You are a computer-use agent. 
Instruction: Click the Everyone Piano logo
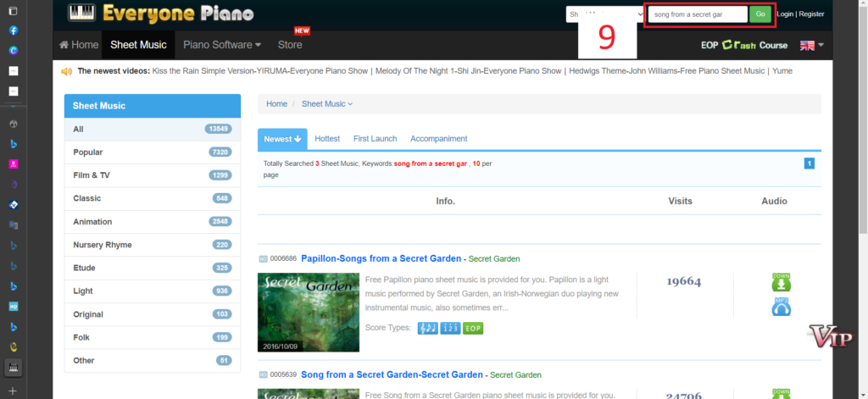(x=160, y=13)
